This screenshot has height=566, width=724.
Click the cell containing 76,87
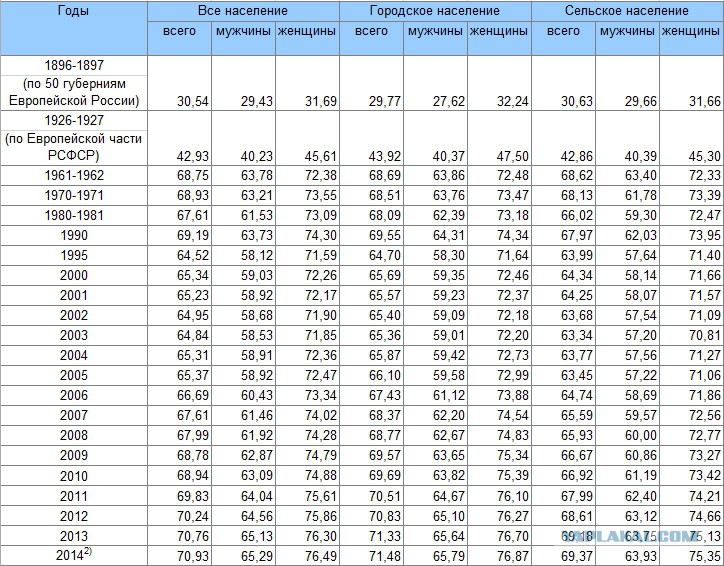(498, 557)
